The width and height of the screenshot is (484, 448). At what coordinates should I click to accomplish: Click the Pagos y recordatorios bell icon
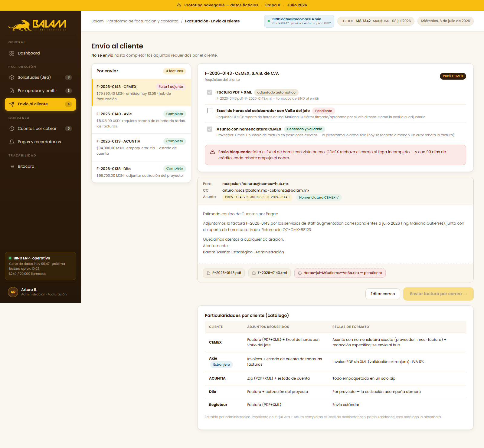12,142
